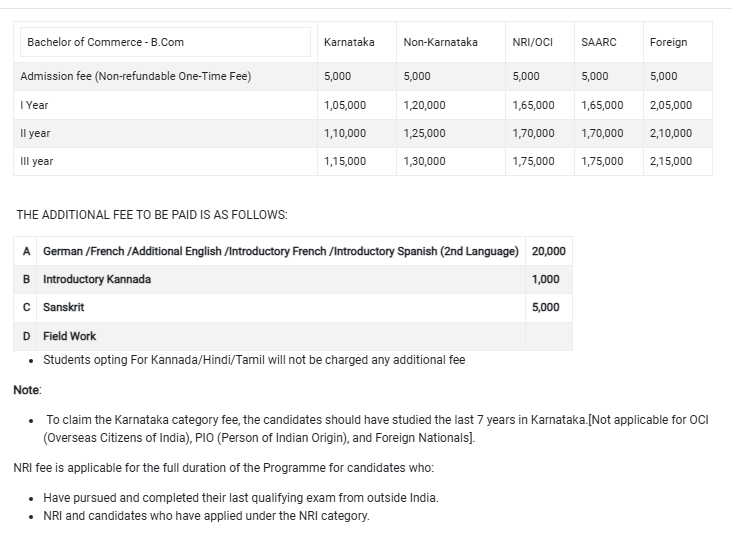Click the 20,000 additional fee amount

[548, 251]
